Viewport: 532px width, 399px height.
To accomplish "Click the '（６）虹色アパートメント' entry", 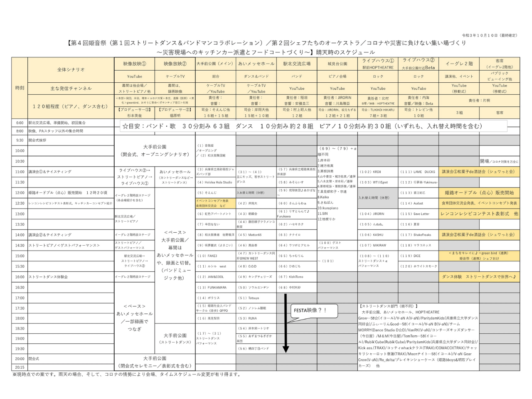I will (x=214, y=214).
